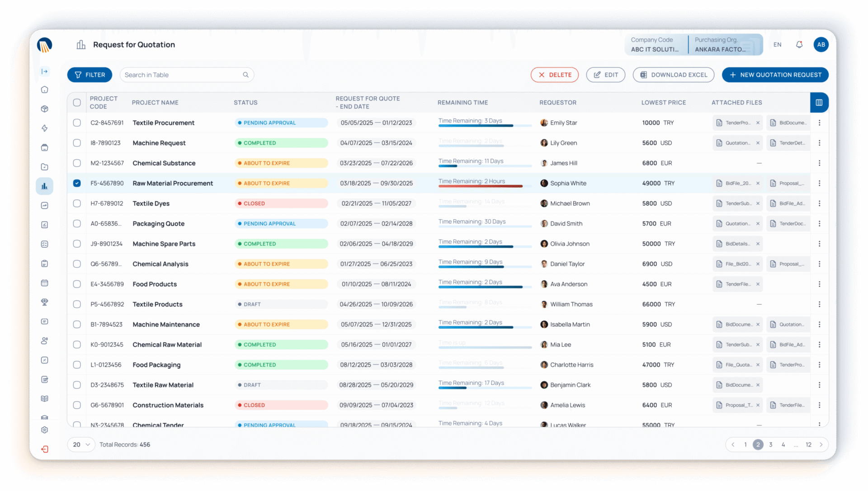Viewport: 868px width, 491px height.
Task: Open the 20 rows-per-page dropdown
Action: [81, 444]
